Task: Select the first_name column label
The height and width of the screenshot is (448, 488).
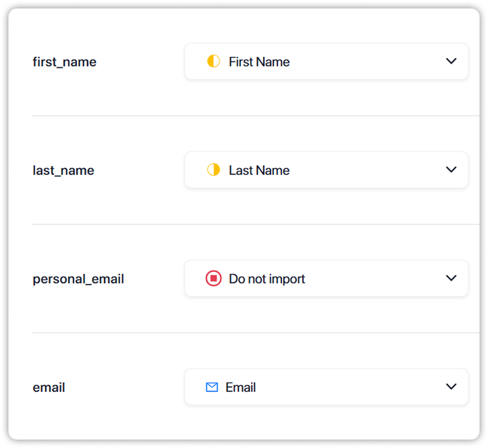Action: [x=65, y=62]
